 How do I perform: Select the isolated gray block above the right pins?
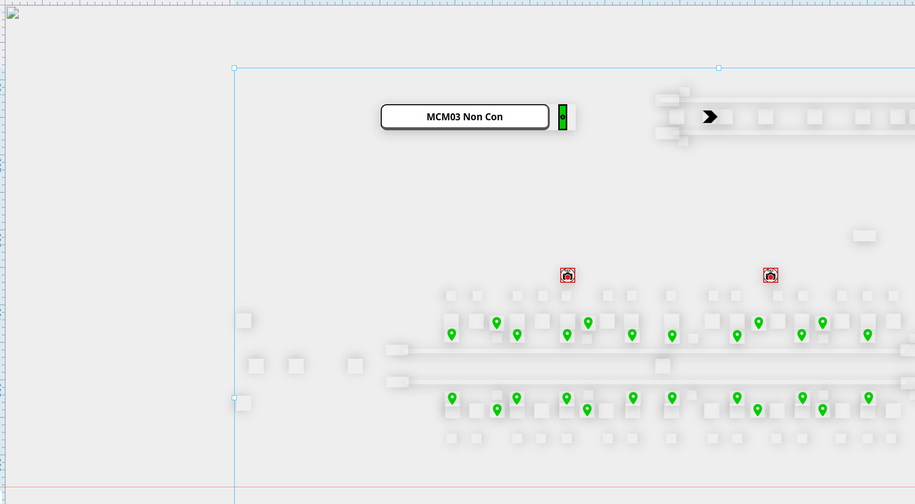(864, 236)
